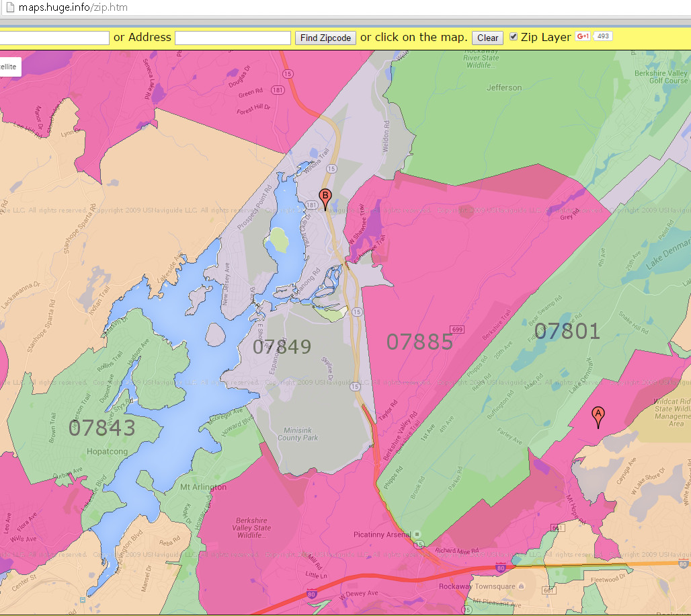Click the 07885 zip code area
Screen dimensions: 691x616
pos(422,342)
